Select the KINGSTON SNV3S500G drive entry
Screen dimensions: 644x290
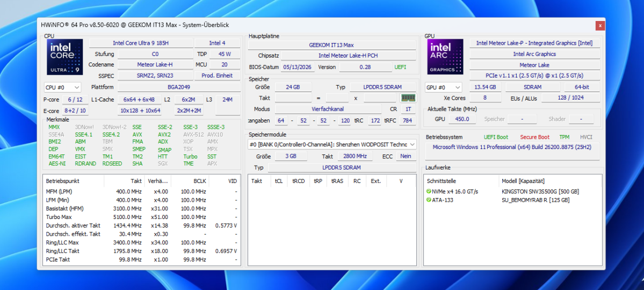click(540, 192)
